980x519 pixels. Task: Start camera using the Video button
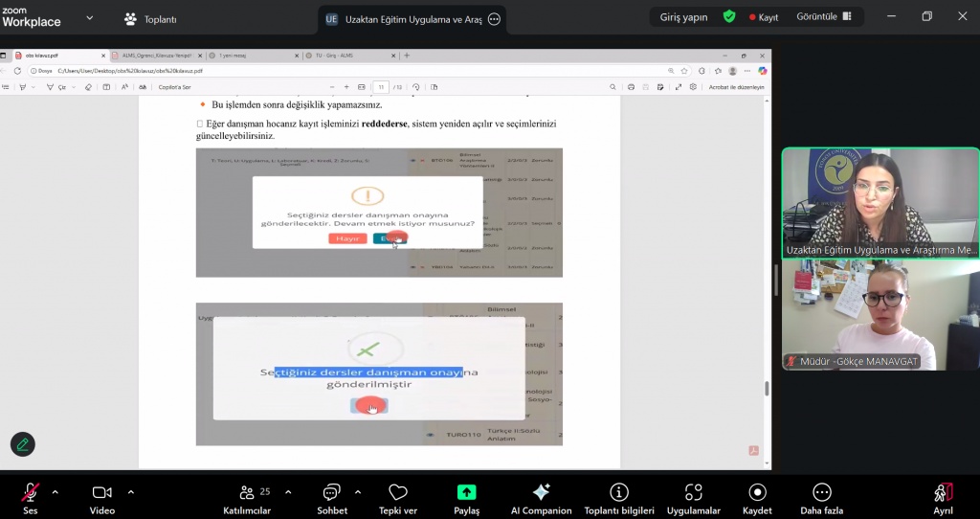point(102,498)
